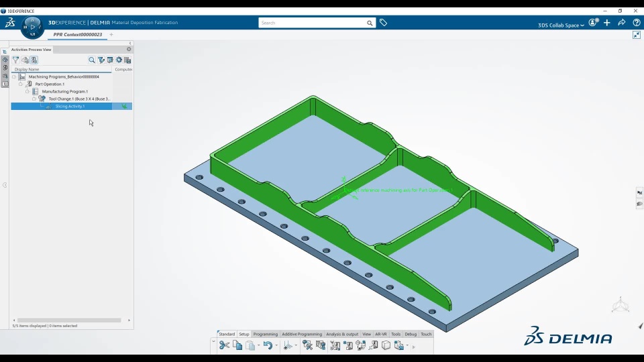Click the expand fullscreen icon at top right
The height and width of the screenshot is (362, 644).
click(x=637, y=35)
